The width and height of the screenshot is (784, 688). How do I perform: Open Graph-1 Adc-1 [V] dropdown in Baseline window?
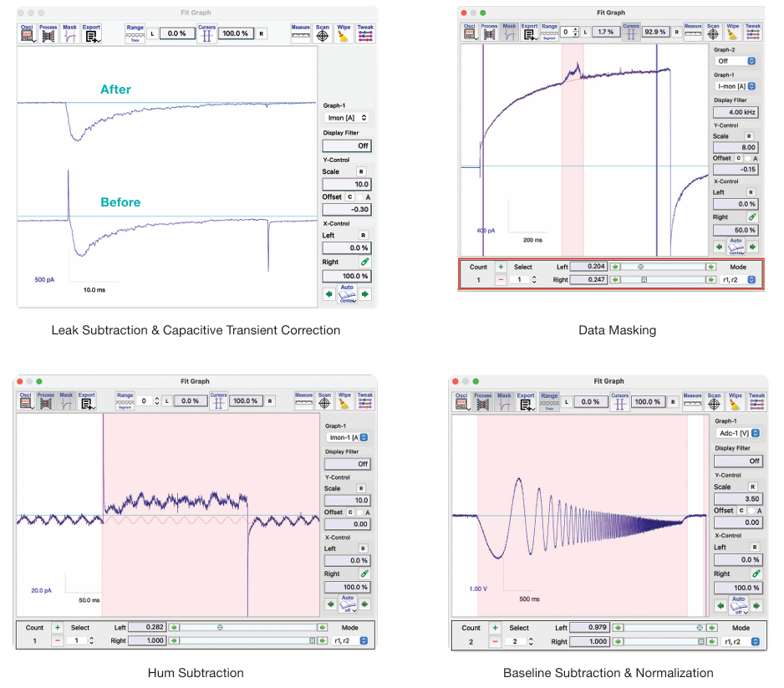coord(738,433)
